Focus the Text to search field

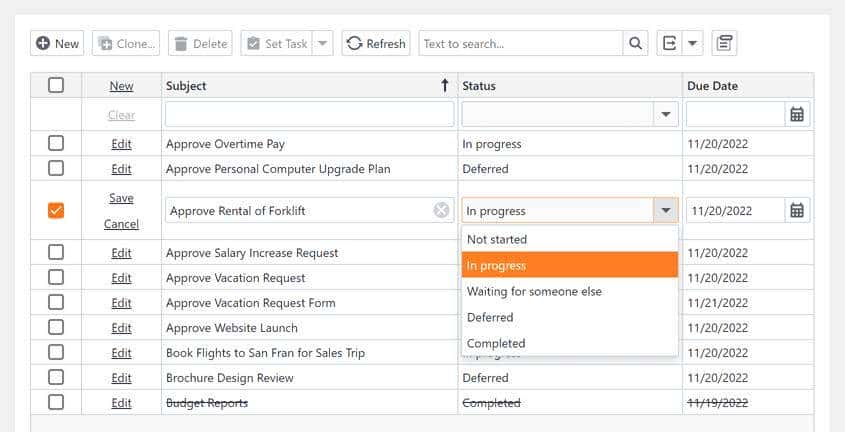[x=520, y=43]
